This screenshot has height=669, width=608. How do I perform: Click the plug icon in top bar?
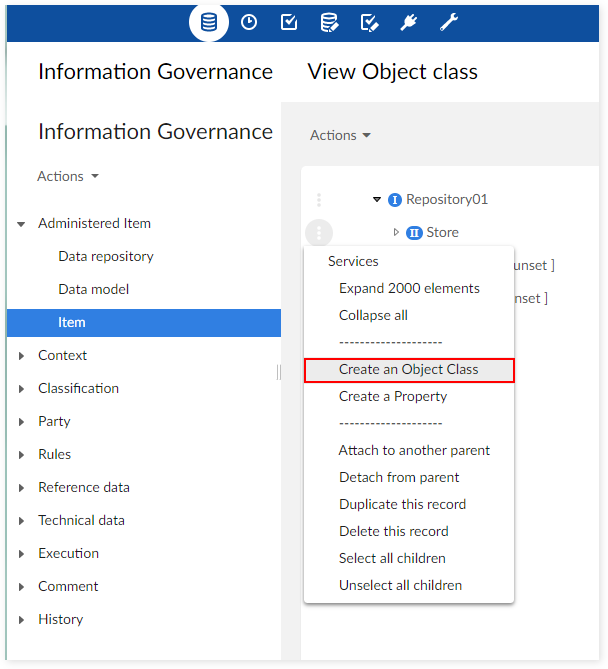(x=408, y=22)
